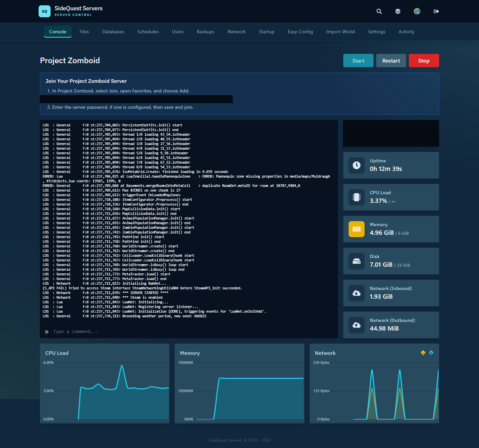Click the yellow inbound icon on Network chart
The height and width of the screenshot is (448, 479).
coord(423,353)
